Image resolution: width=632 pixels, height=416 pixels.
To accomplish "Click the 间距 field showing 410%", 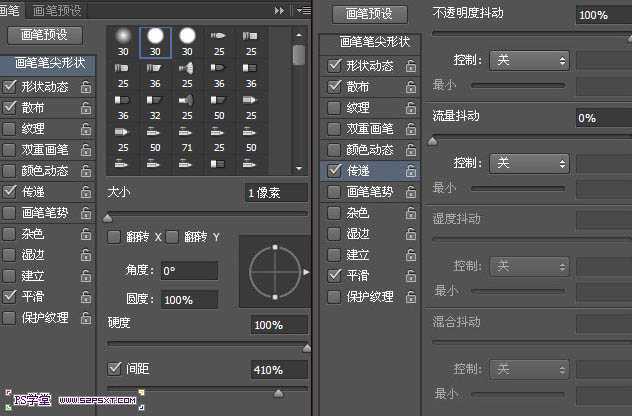I will tap(279, 370).
